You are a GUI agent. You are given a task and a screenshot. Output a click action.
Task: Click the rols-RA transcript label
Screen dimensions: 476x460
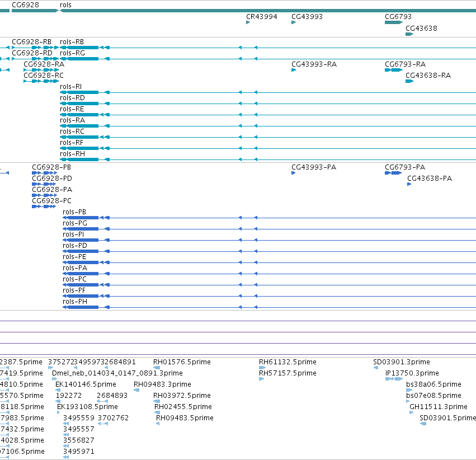(72, 120)
